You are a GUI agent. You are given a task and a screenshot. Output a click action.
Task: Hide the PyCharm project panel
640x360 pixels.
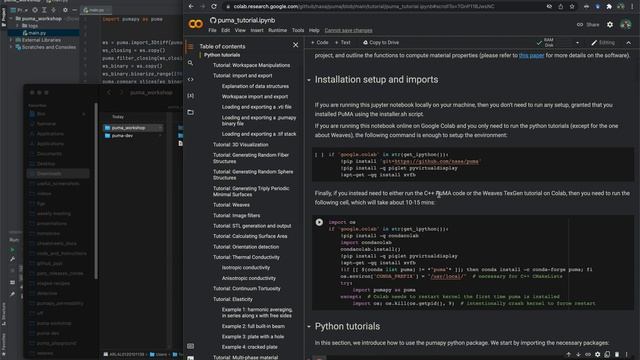tap(74, 9)
